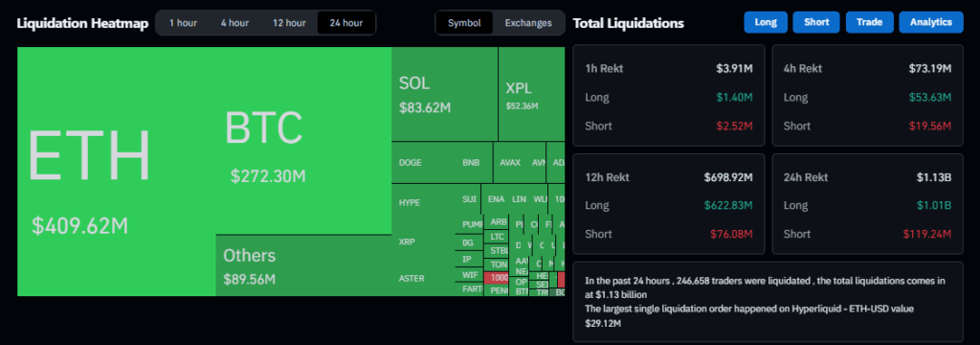Select the 1 hour timeframe tab

pos(183,23)
